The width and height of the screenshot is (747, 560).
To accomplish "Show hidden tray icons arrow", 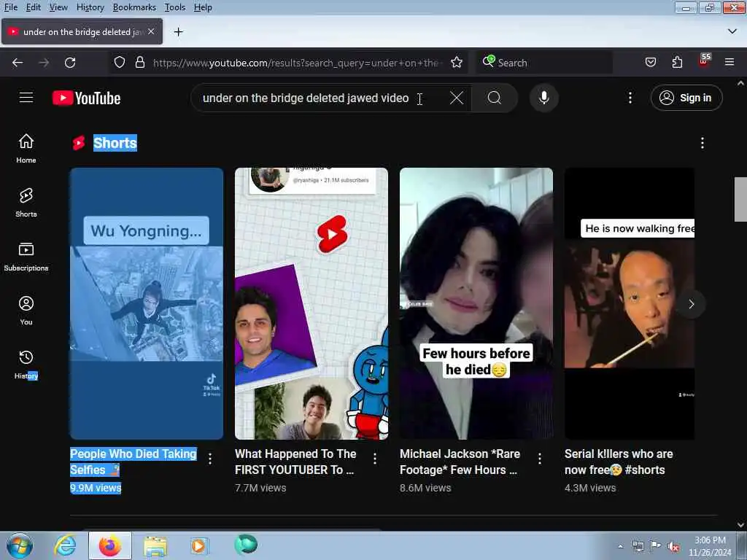I will pyautogui.click(x=620, y=546).
